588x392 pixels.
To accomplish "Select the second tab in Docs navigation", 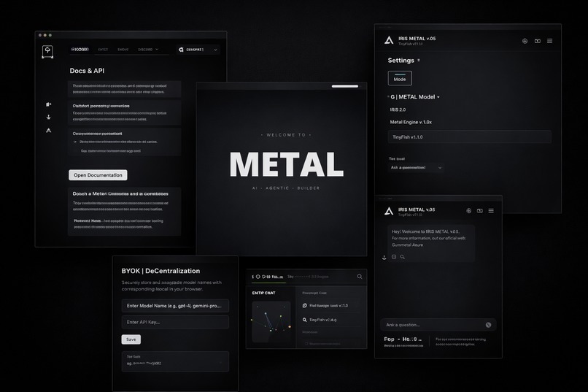I will (103, 50).
